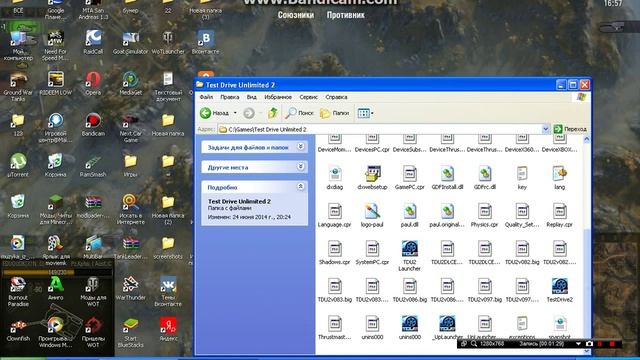
Task: Select the Яндекс desktop shortcut
Action: [x=168, y=329]
